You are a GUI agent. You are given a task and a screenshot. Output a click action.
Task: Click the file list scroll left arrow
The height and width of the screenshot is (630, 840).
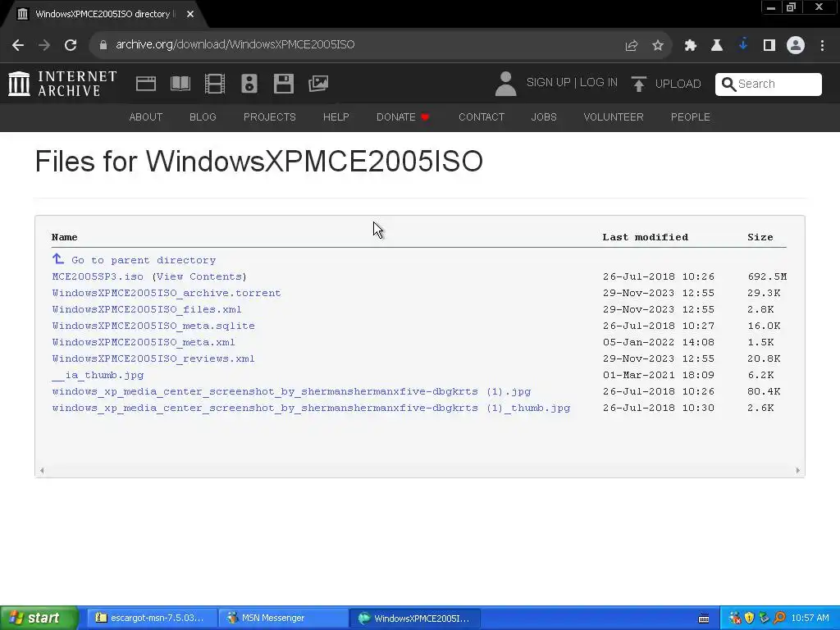point(42,470)
